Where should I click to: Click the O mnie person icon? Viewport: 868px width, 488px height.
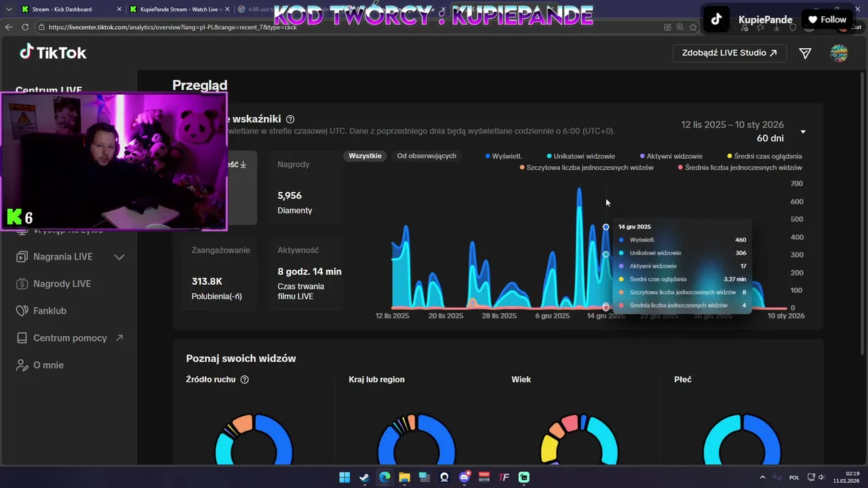pyautogui.click(x=22, y=365)
